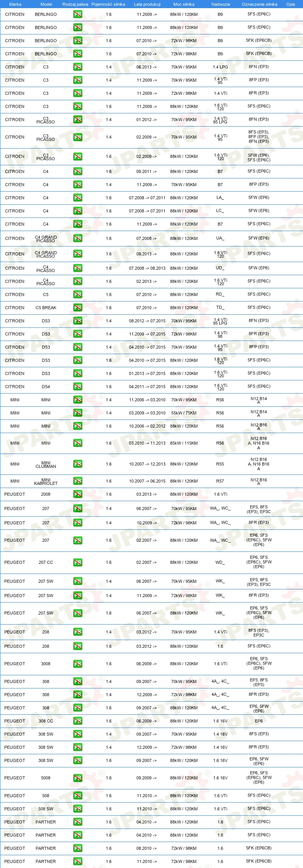303x868 pixels.
Task: Click the 'MINI KABRIOLET' model cell
Action: coord(46,481)
